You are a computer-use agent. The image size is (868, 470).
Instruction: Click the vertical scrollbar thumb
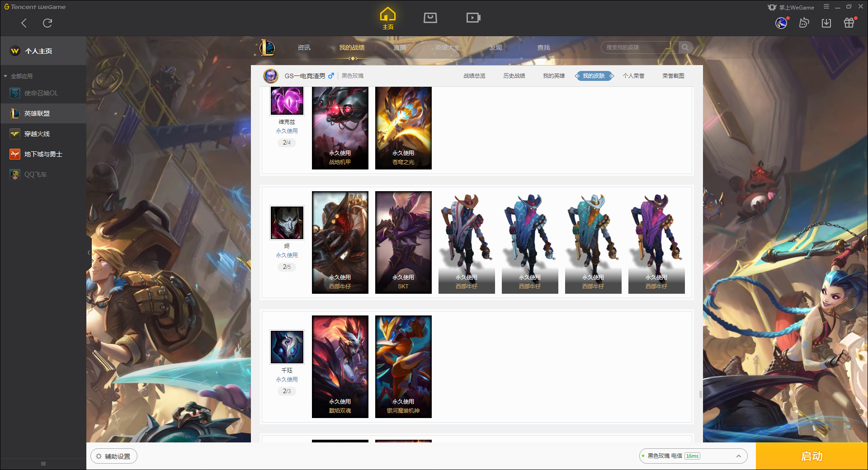700,394
